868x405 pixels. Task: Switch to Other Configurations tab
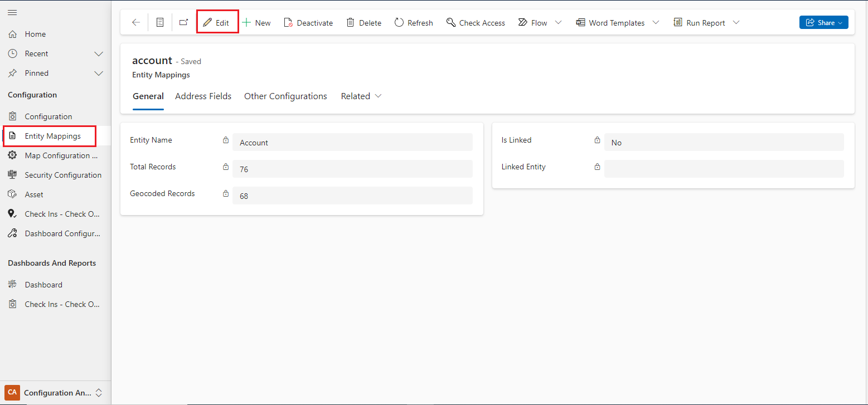[x=285, y=96]
